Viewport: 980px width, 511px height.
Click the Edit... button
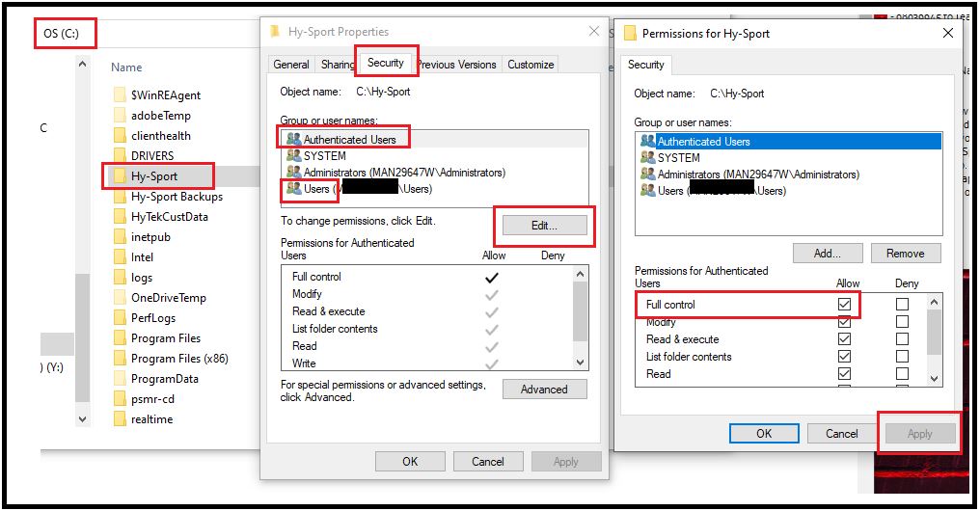click(544, 226)
